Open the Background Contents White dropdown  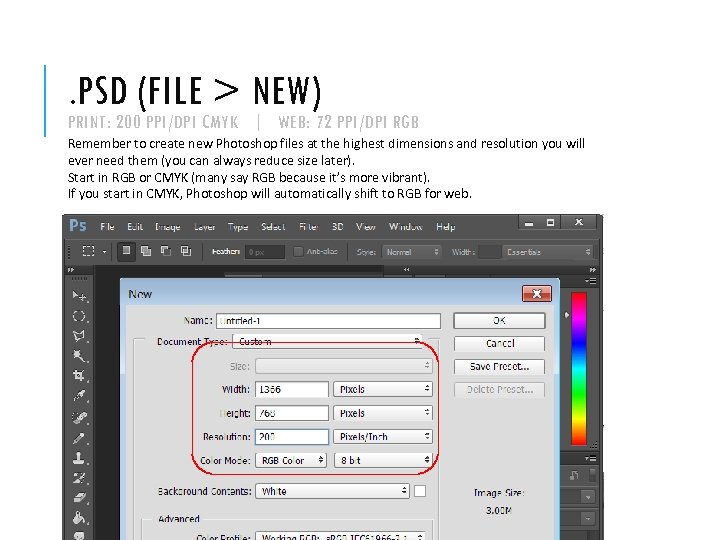[332, 491]
